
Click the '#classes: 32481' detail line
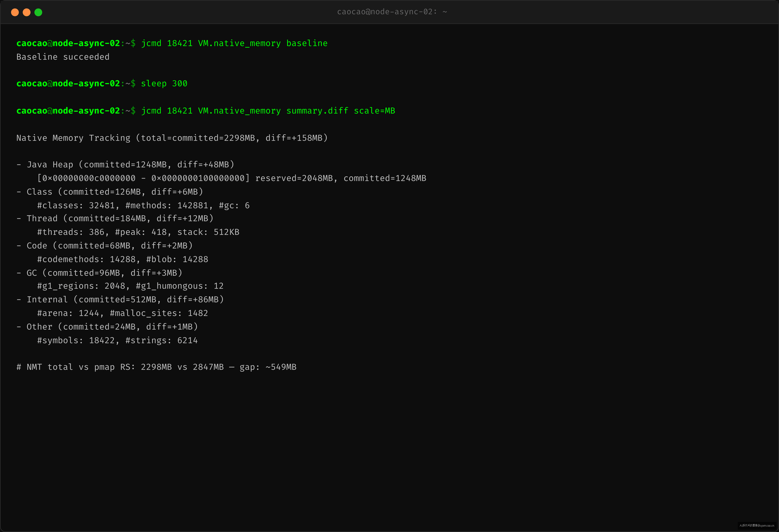coord(143,205)
